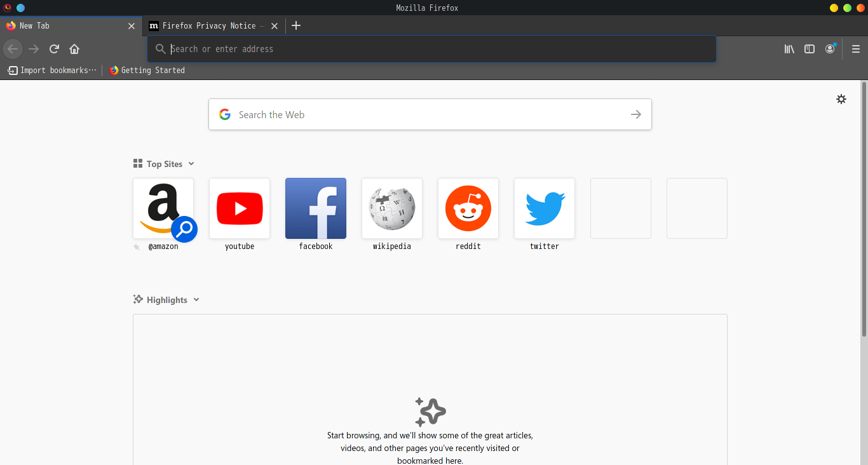The image size is (868, 465).
Task: Close the New Tab tab
Action: click(x=132, y=26)
